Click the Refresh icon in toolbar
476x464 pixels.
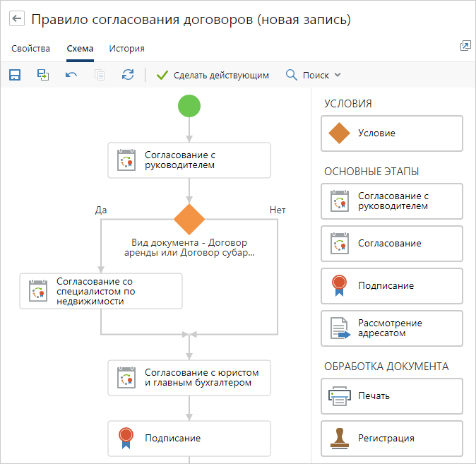pyautogui.click(x=128, y=75)
